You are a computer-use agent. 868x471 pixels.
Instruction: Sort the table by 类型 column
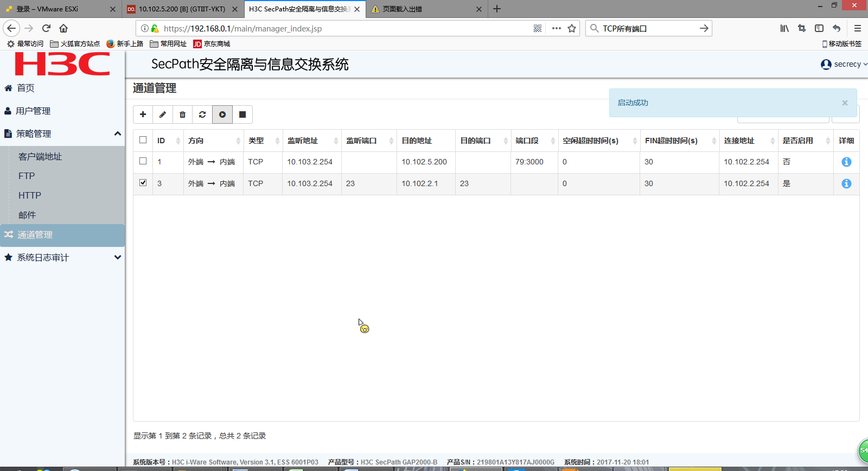(x=263, y=141)
